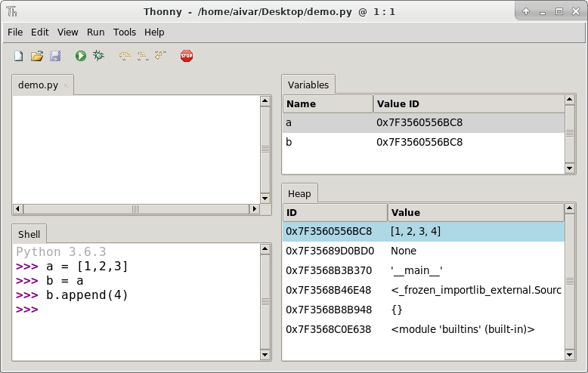This screenshot has height=373, width=588.
Task: Click the Open file folder icon
Action: coord(37,56)
